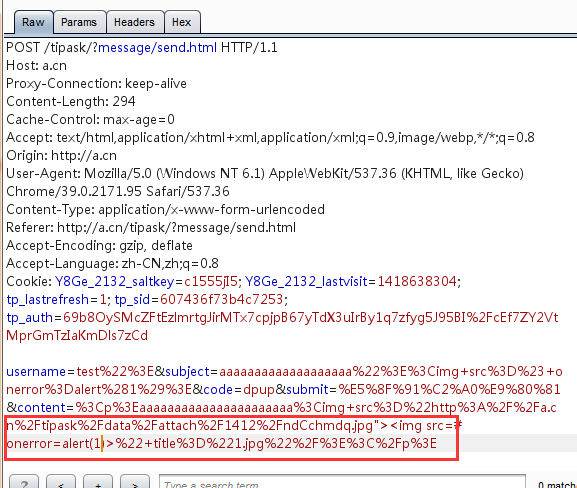Image resolution: width=577 pixels, height=488 pixels.
Task: Click the tp_sid value 607436f73b4c7253
Action: [222, 300]
